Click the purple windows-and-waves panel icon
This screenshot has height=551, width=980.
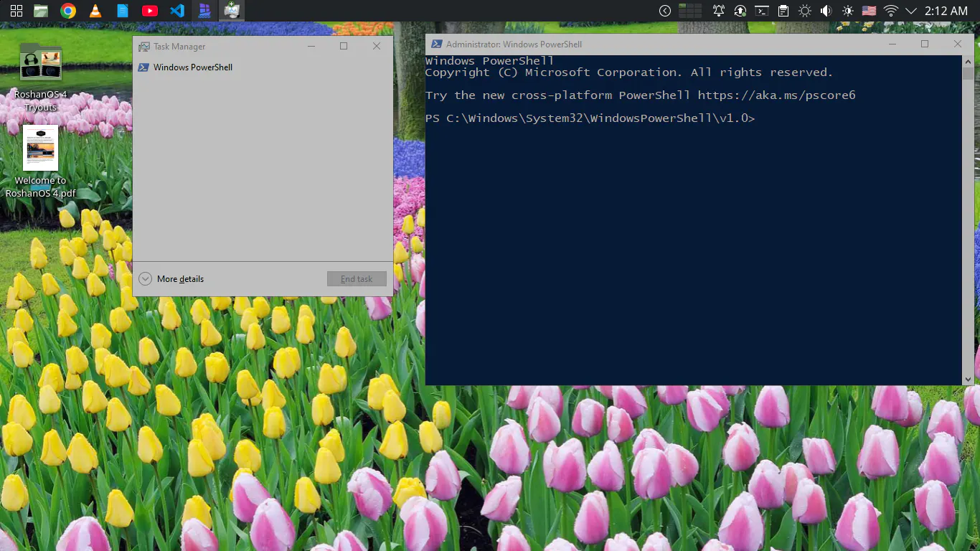pos(204,11)
